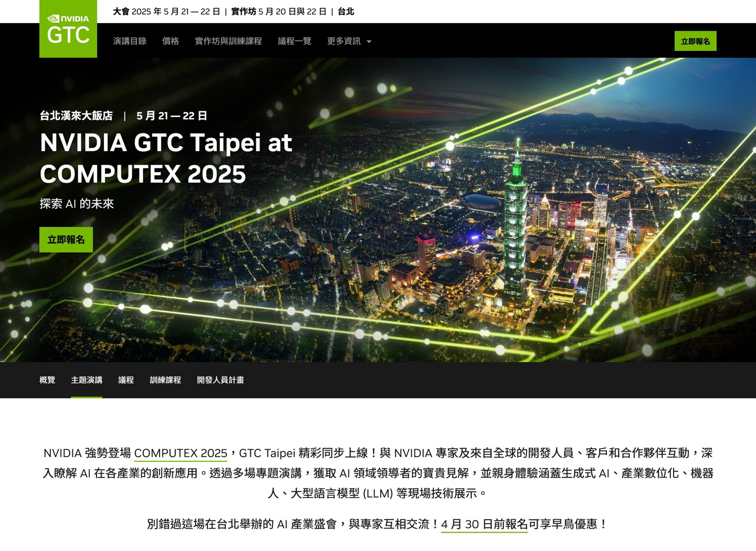Click the 探索 AI 的未來 subtitle
This screenshot has width=756, height=551.
pos(77,204)
